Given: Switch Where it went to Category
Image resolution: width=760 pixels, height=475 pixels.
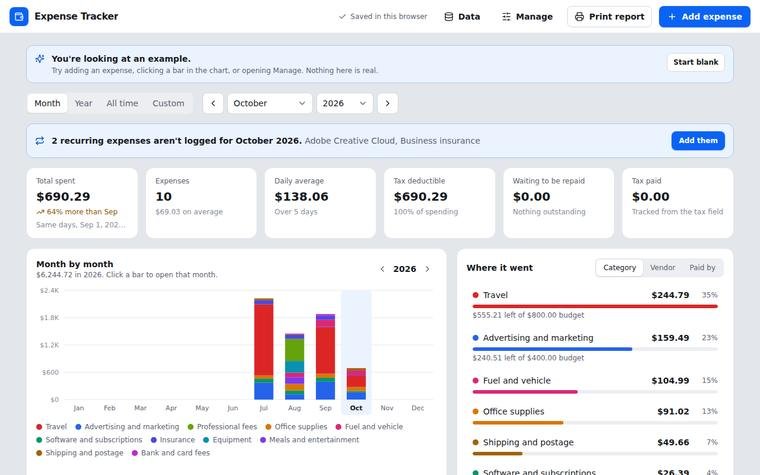Looking at the screenshot, I should coord(619,268).
